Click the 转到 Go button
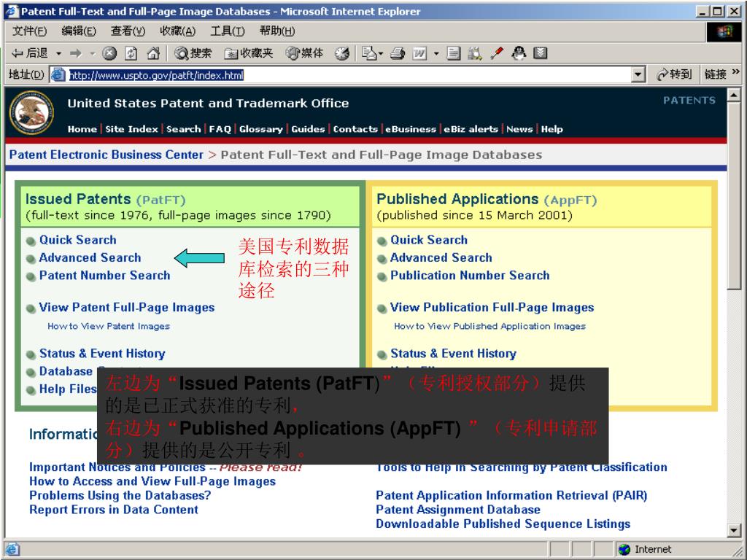 [673, 74]
